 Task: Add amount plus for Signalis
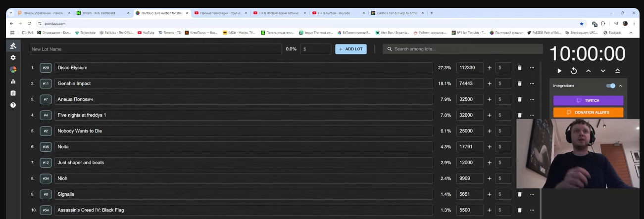[x=490, y=194]
